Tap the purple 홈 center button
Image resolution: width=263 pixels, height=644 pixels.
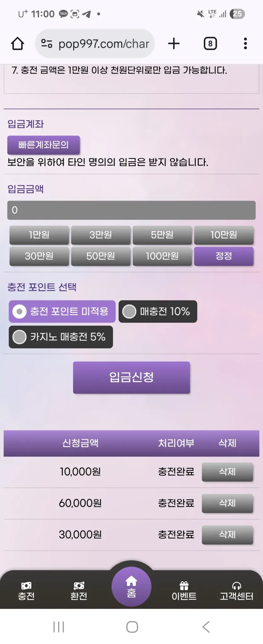131,587
